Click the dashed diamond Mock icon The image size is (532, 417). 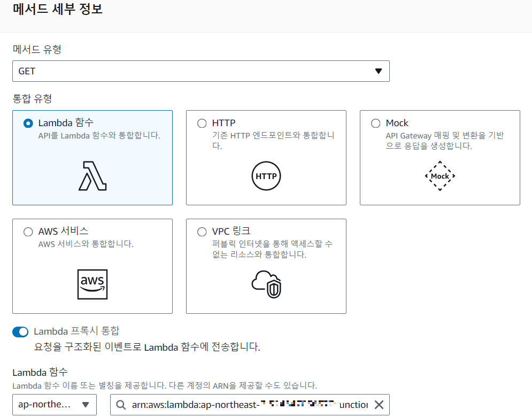[440, 176]
